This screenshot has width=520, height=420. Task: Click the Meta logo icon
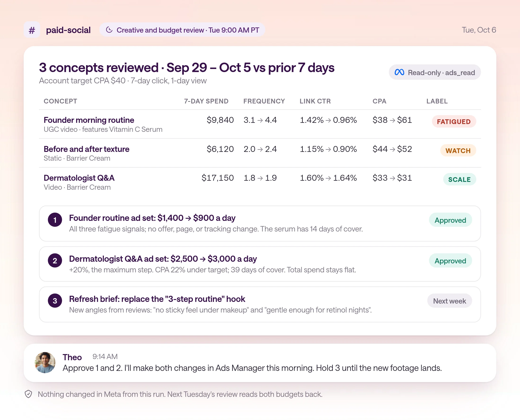pyautogui.click(x=399, y=72)
